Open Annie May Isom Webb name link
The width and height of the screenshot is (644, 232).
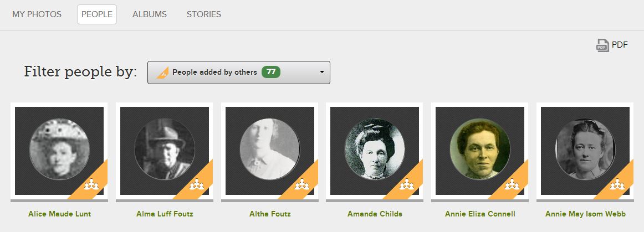pos(585,214)
